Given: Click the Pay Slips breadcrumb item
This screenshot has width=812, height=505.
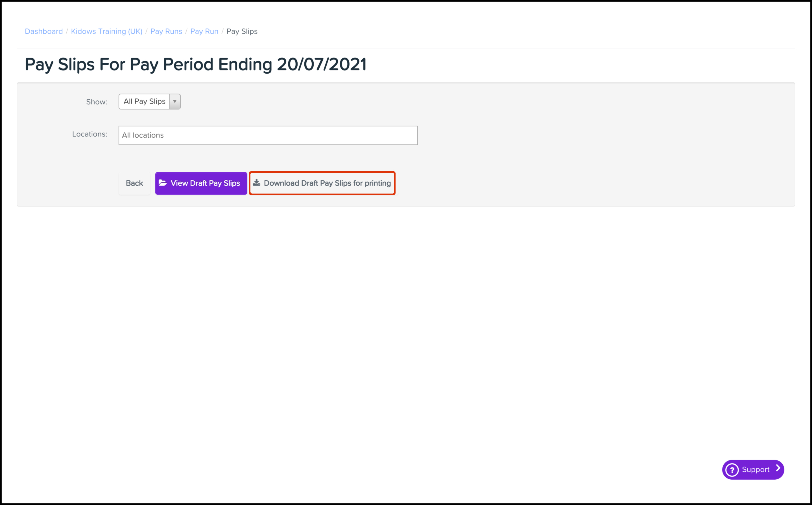Looking at the screenshot, I should (242, 31).
